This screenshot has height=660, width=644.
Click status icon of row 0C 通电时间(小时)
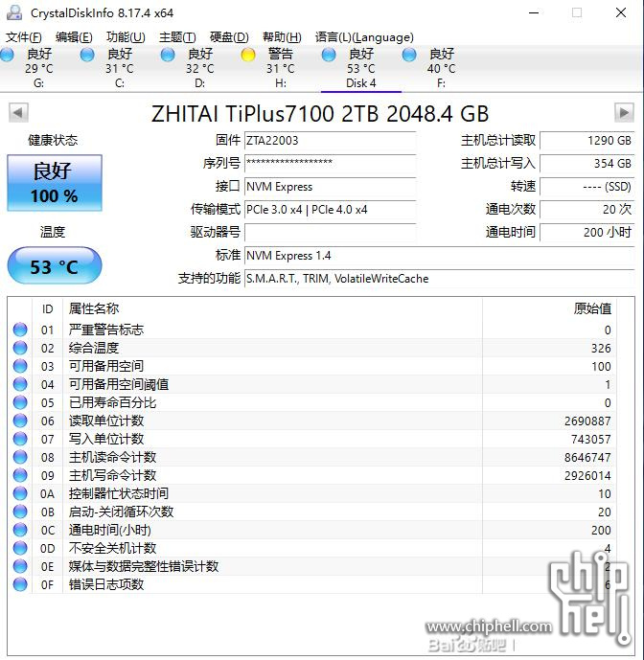click(20, 530)
